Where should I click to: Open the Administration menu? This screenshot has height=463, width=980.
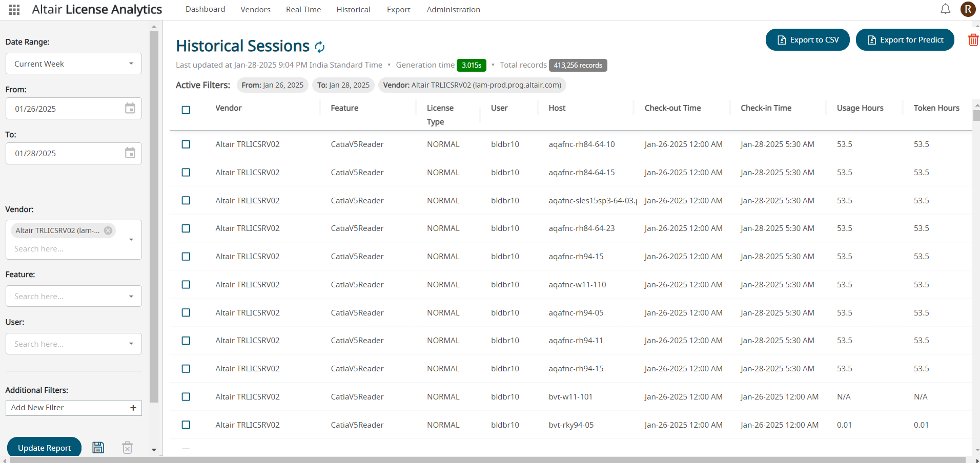(453, 9)
